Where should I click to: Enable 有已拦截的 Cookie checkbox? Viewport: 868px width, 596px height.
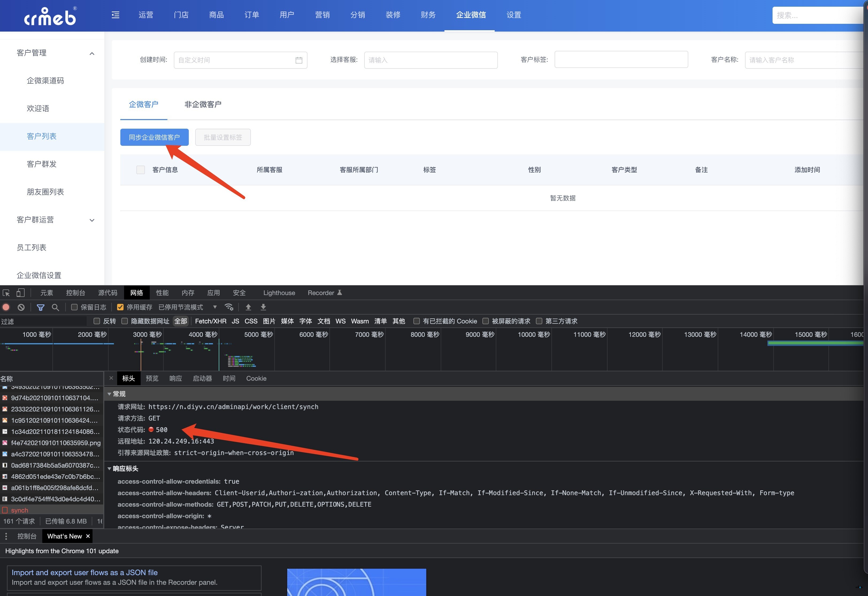[416, 321]
